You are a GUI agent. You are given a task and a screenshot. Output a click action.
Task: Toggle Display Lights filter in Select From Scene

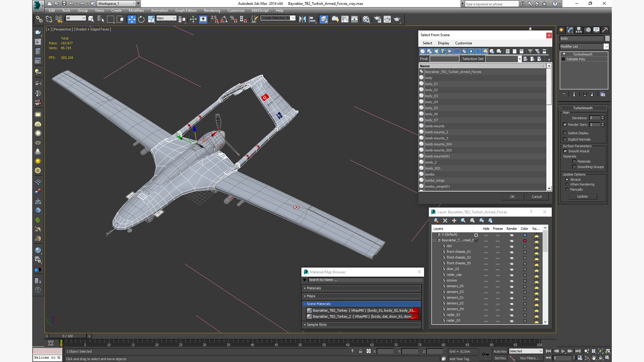click(x=436, y=51)
